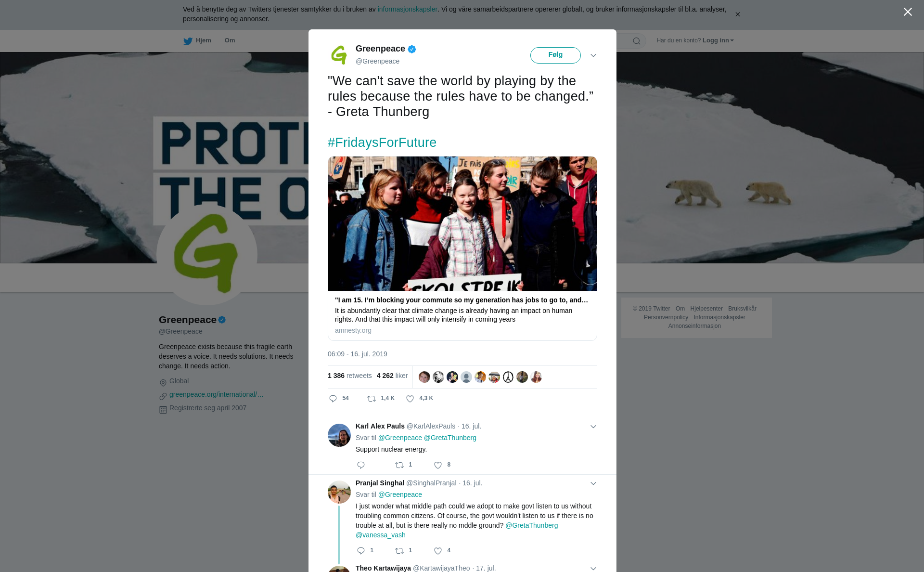Open the options chevron on Pranjal Singhal's reply
This screenshot has height=572, width=924.
point(593,483)
